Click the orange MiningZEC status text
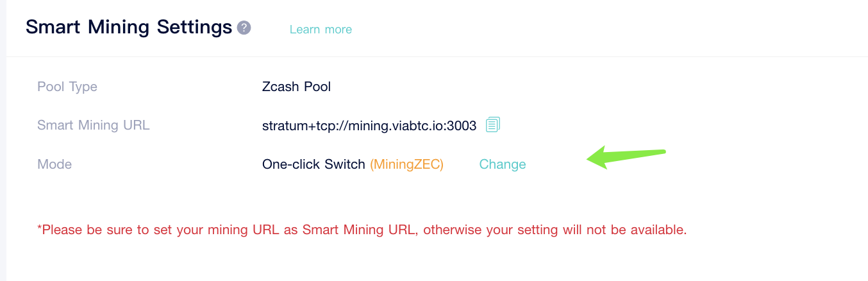 click(407, 164)
